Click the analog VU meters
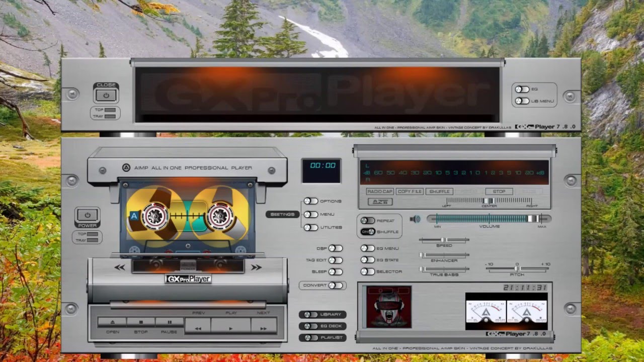The height and width of the screenshot is (362, 644). (x=507, y=312)
